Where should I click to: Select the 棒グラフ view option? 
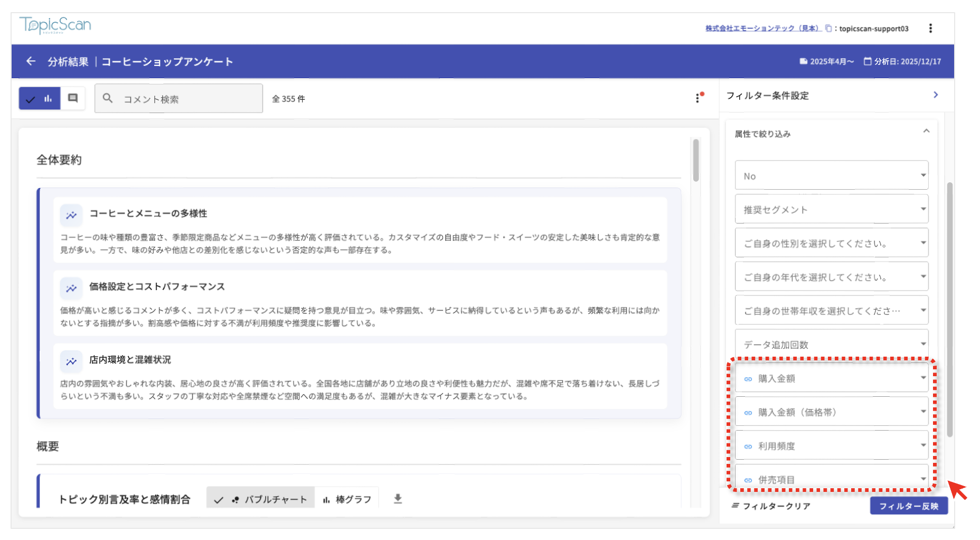click(347, 499)
